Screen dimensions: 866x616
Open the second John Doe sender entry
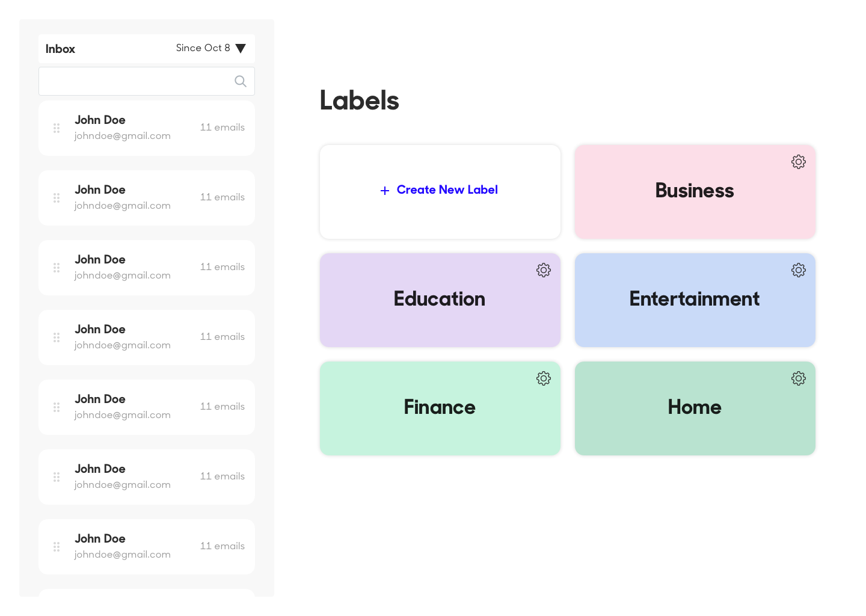point(147,198)
